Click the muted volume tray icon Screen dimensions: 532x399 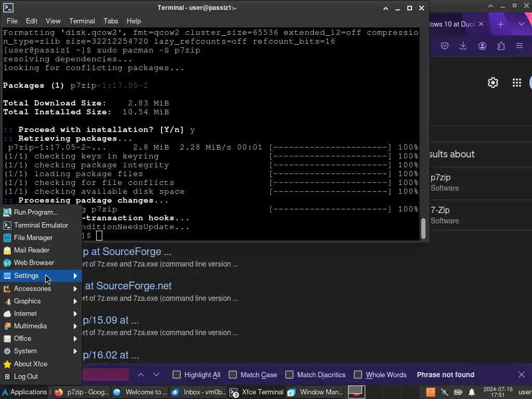tap(445, 393)
